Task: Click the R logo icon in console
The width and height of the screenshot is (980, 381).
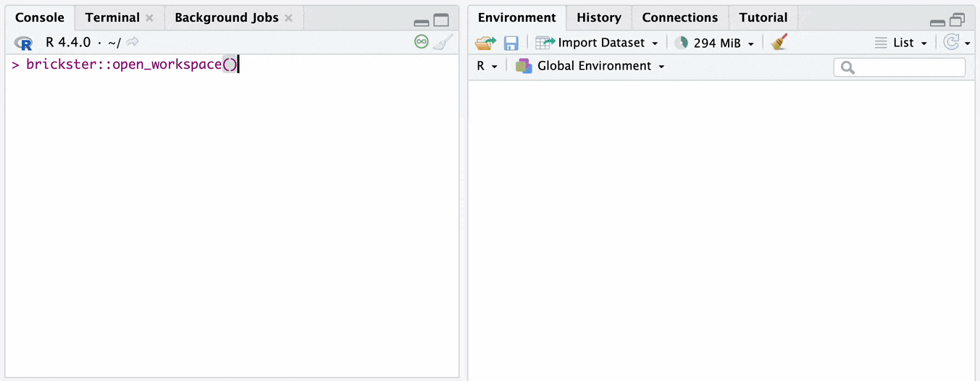Action: coord(24,43)
